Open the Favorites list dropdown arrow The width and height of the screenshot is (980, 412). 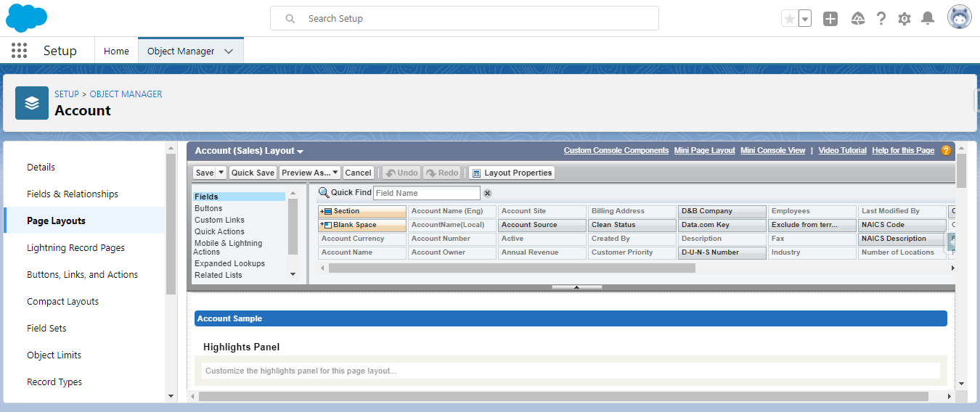(x=805, y=19)
